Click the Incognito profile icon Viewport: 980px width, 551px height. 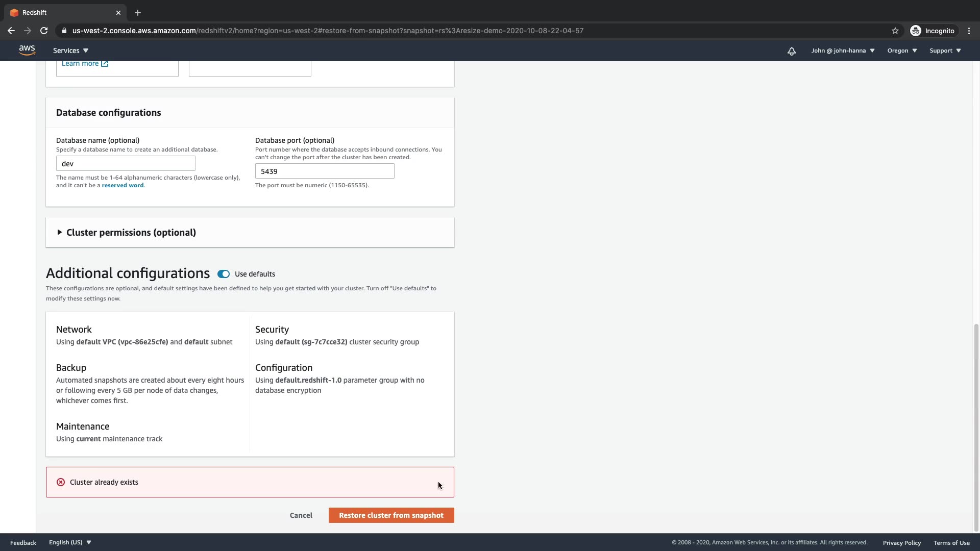tap(916, 31)
